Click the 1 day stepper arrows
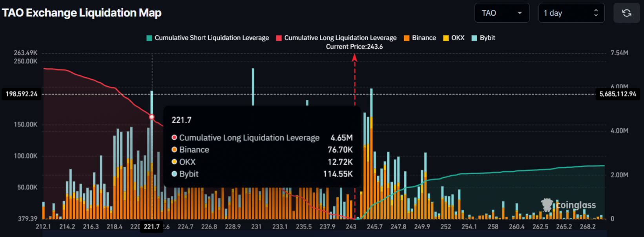 (596, 13)
